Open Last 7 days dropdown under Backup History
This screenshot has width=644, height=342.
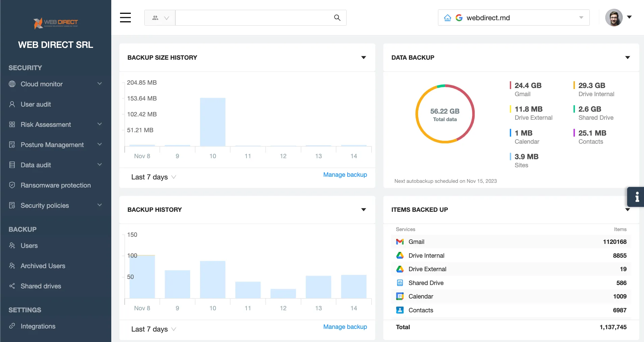click(154, 329)
